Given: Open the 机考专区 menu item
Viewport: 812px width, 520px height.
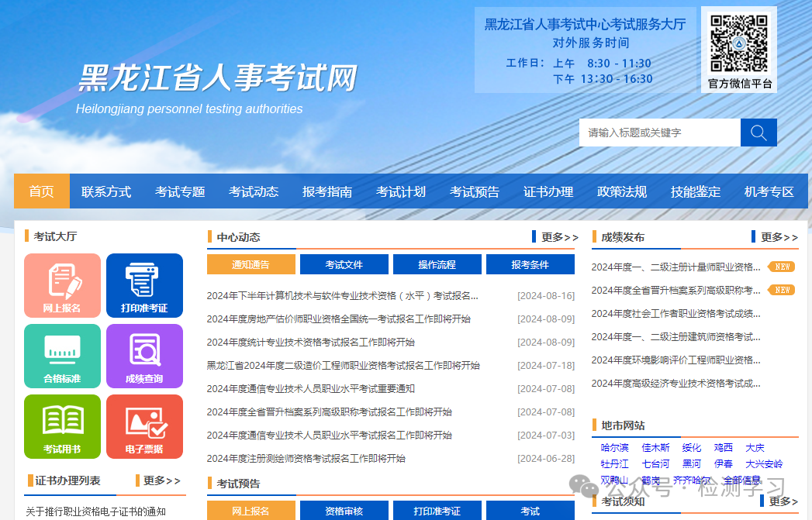Looking at the screenshot, I should 769,191.
